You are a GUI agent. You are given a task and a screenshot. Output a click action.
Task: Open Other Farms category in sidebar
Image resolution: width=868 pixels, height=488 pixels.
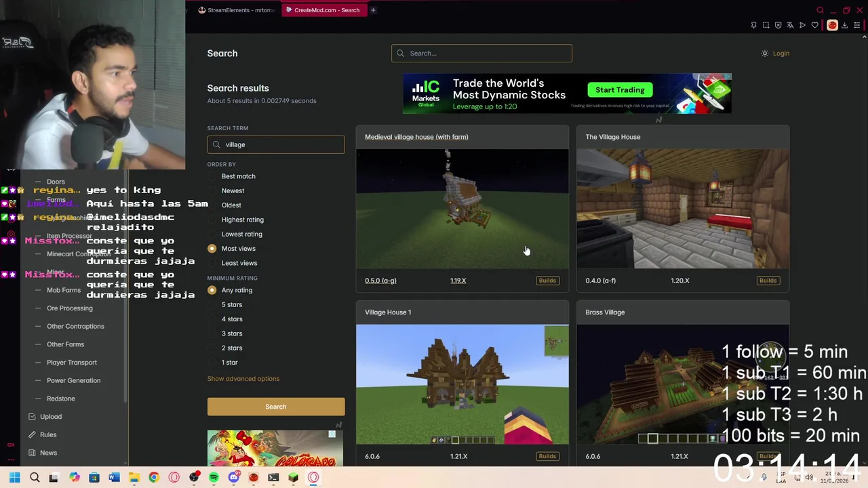tap(65, 344)
